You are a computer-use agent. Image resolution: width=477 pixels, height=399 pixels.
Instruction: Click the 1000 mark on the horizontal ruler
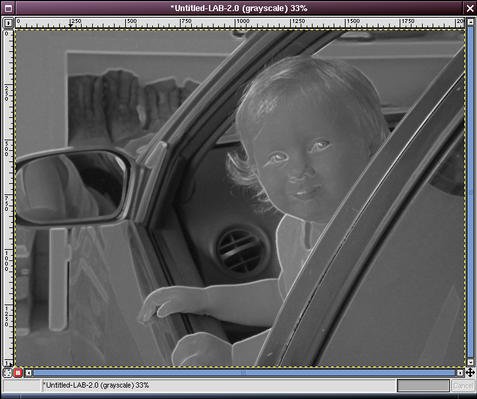pos(242,21)
